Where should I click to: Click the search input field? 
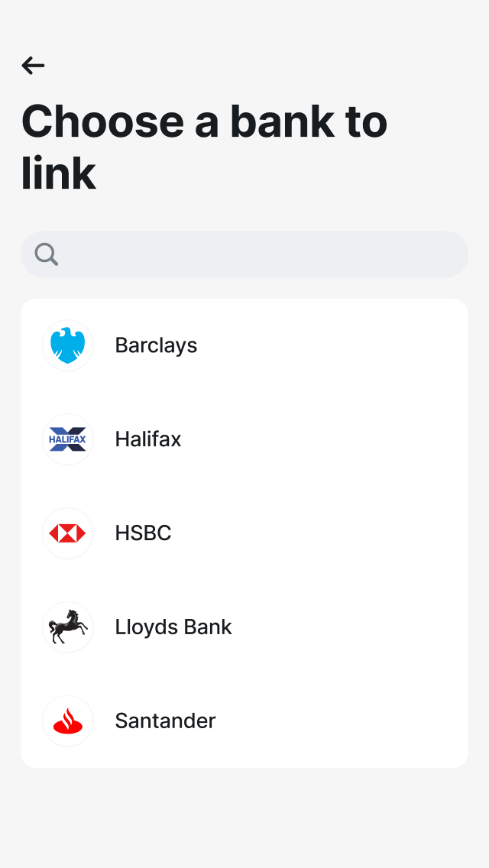pyautogui.click(x=244, y=254)
